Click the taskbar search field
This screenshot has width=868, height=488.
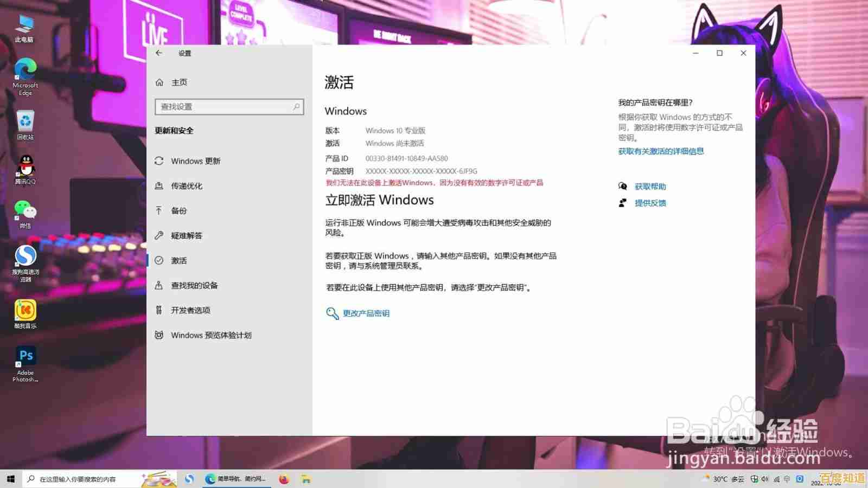click(x=76, y=479)
